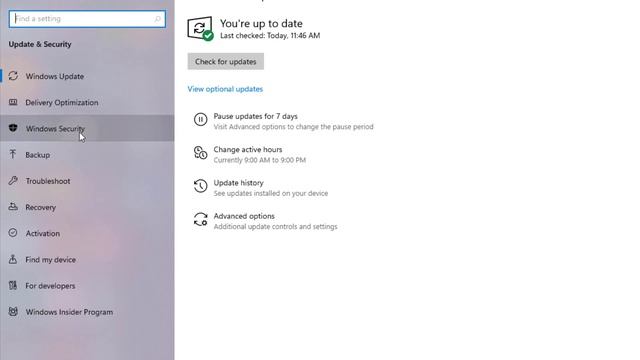This screenshot has height=360, width=640.
Task: Open the Backup settings page
Action: 87,154
